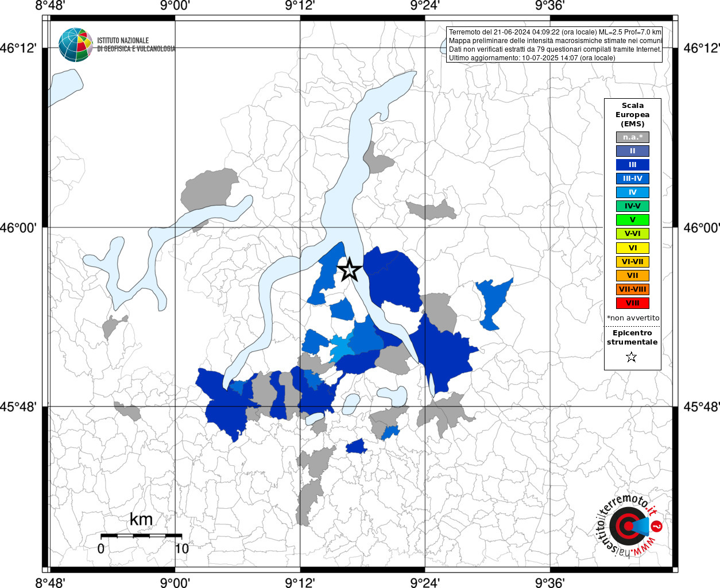Select the orange VII legend swatch
Screen dimensions: 720x588
tap(632, 276)
